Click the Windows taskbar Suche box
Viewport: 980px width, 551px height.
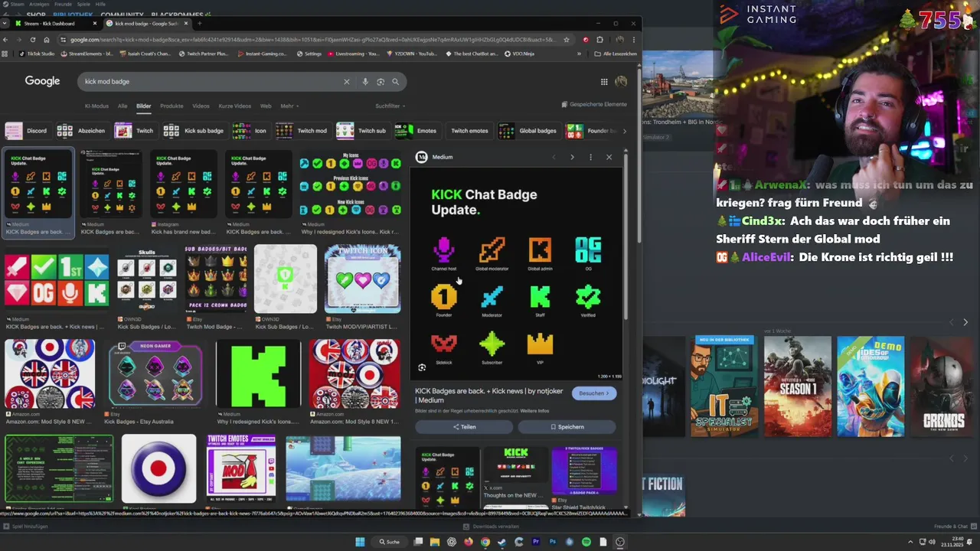[x=389, y=542]
